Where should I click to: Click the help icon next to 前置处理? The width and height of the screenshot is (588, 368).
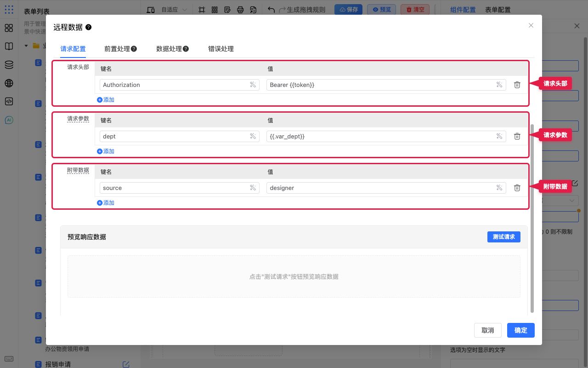click(134, 49)
